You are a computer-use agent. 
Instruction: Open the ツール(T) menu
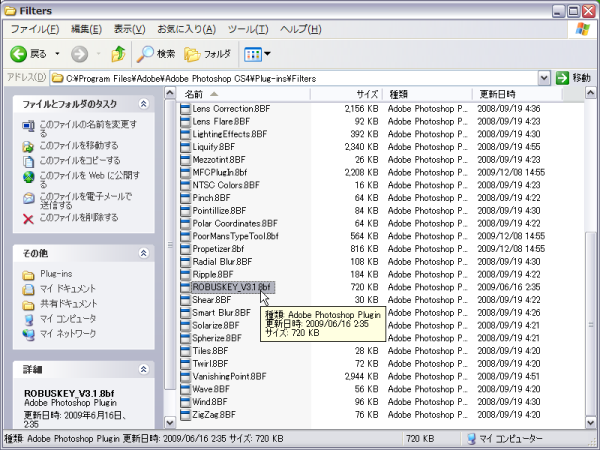248,29
